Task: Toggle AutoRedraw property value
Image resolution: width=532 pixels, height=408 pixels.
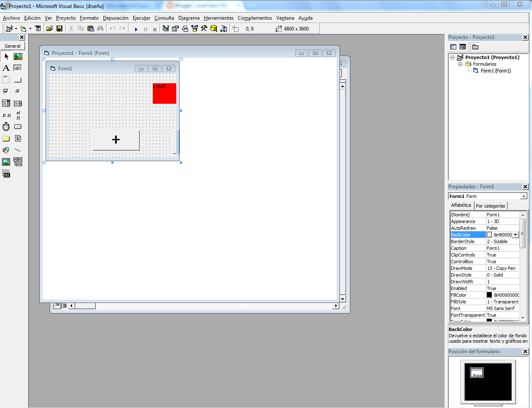Action: [502, 228]
